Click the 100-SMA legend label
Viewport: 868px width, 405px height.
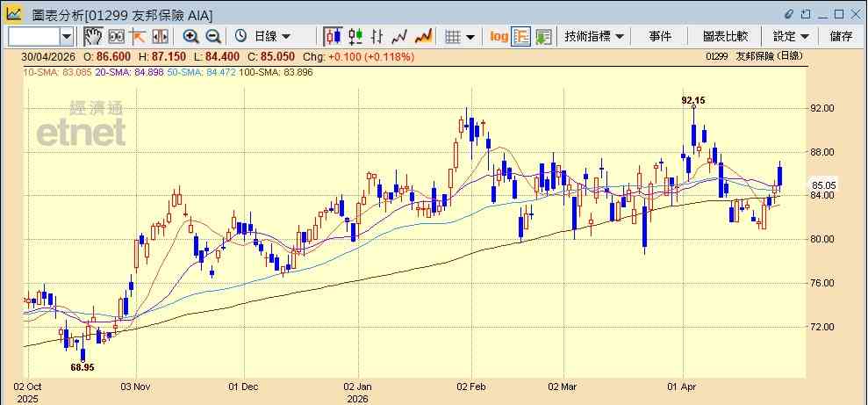coord(276,72)
